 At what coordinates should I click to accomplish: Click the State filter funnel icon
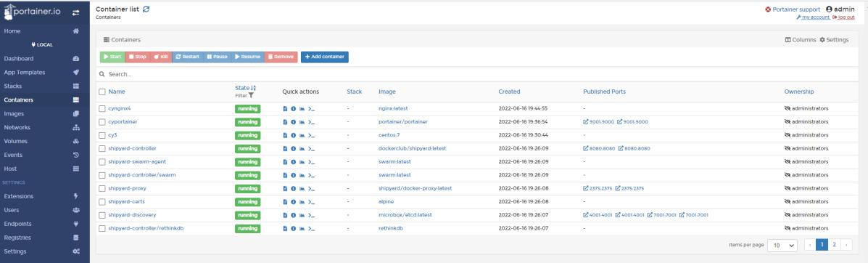tap(251, 95)
